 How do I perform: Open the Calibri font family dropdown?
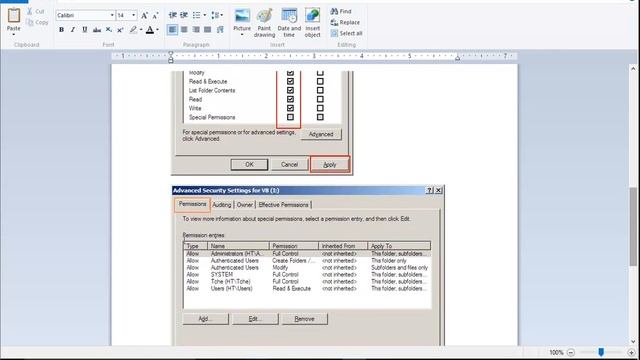click(x=112, y=15)
